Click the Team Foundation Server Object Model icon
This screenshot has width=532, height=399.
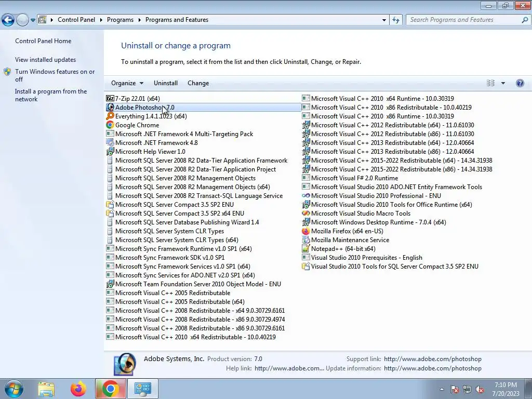pos(110,284)
